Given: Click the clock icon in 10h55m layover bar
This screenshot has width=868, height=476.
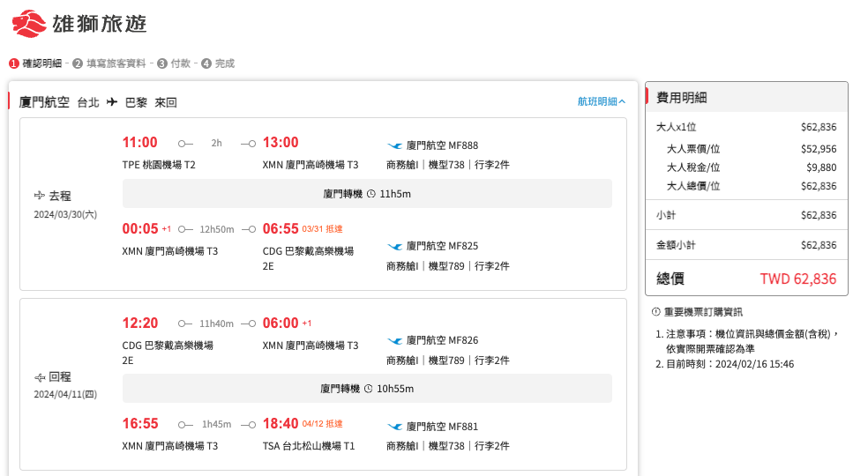Looking at the screenshot, I should (368, 389).
